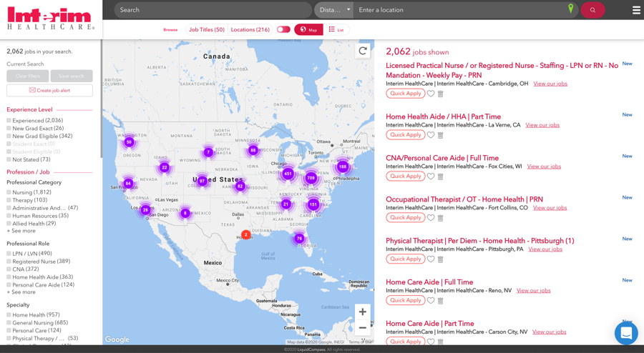This screenshot has height=353, width=644.
Task: Click the Interim HealthCare logo
Action: coord(51,19)
